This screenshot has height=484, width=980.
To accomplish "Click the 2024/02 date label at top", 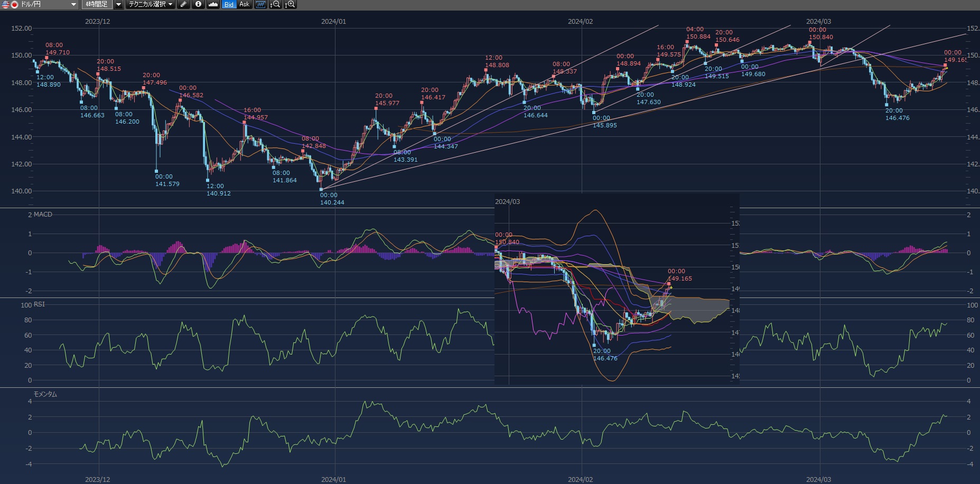I will point(580,22).
